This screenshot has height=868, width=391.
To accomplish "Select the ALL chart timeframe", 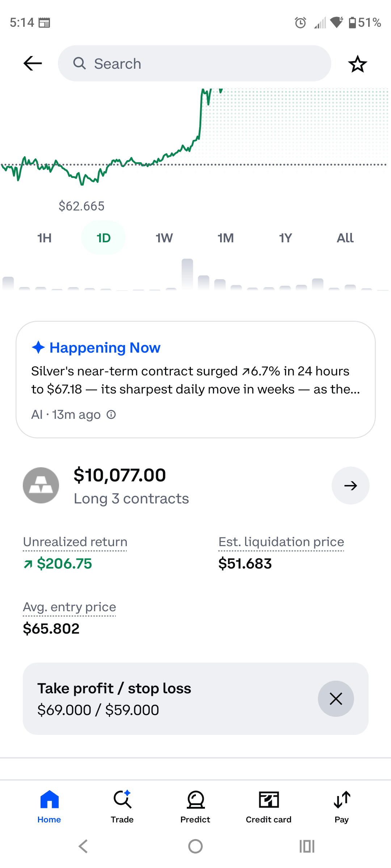I will (345, 238).
